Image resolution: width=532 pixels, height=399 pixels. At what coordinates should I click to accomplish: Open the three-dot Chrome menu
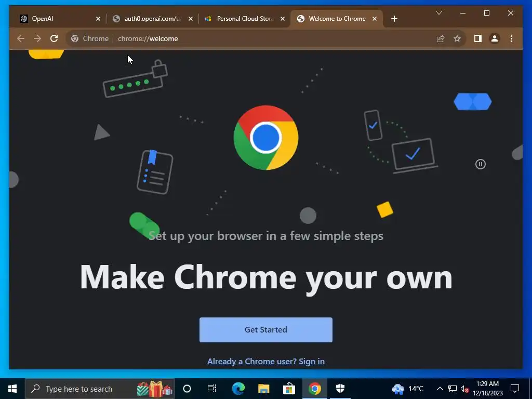click(x=511, y=38)
